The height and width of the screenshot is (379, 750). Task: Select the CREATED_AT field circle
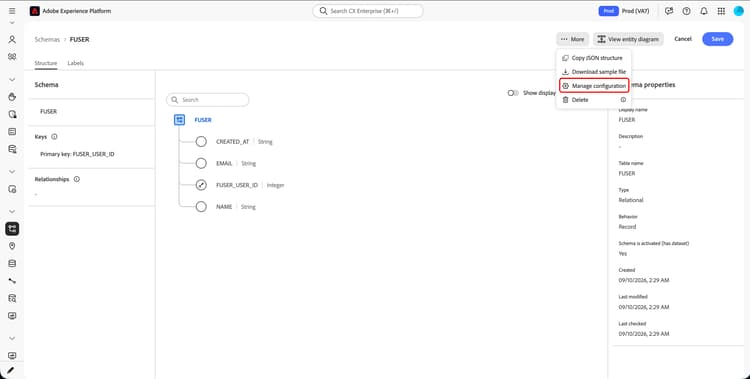pos(201,142)
